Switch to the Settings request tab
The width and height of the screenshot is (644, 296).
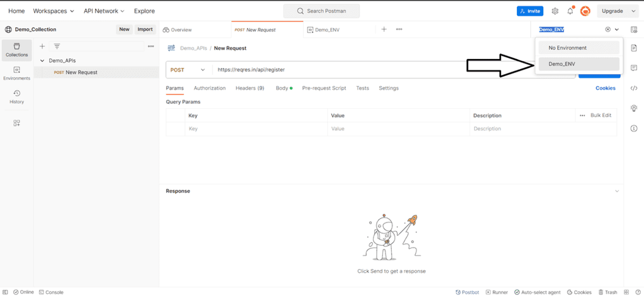coord(389,88)
